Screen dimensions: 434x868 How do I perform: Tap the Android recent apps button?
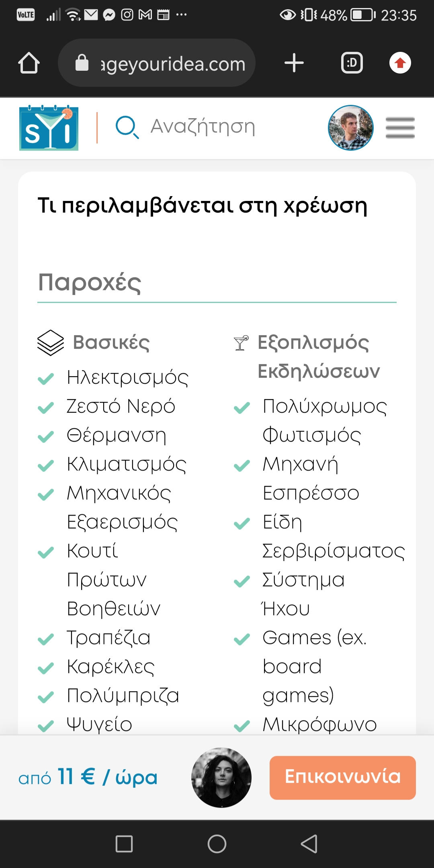[x=124, y=843]
